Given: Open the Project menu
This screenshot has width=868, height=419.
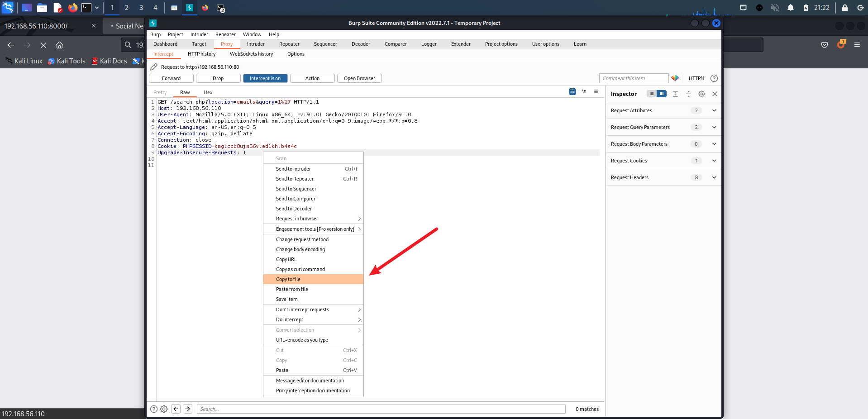Looking at the screenshot, I should pos(175,34).
